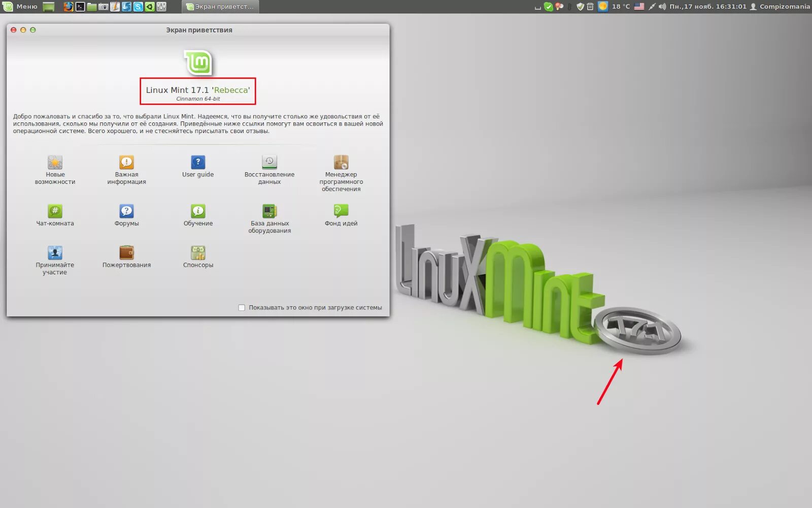Open База данных оборудования
Viewport: 812px width, 508px height.
pyautogui.click(x=269, y=218)
